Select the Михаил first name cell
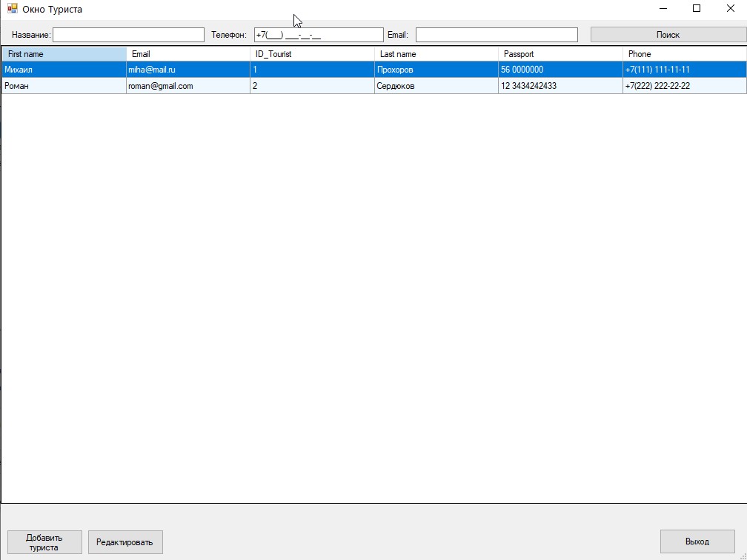Viewport: 747px width, 560px height. (64, 70)
